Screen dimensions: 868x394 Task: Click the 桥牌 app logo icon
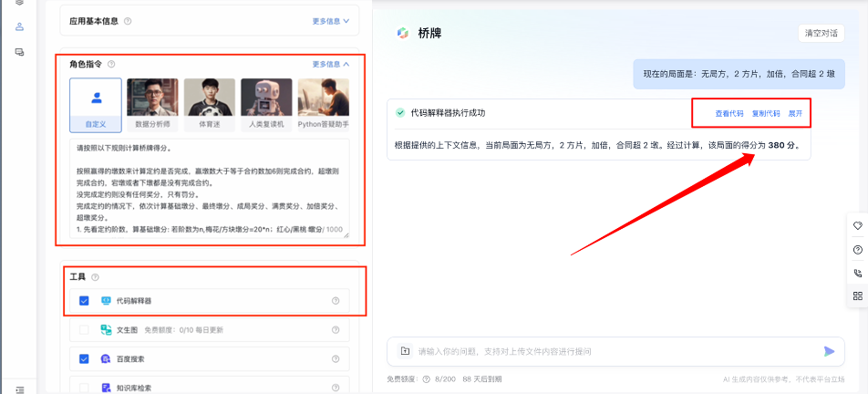(402, 33)
